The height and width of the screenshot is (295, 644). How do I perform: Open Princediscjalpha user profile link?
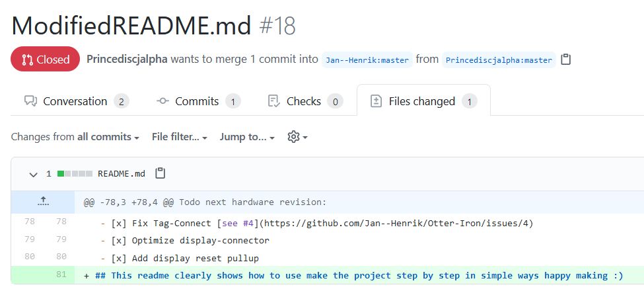pos(127,60)
